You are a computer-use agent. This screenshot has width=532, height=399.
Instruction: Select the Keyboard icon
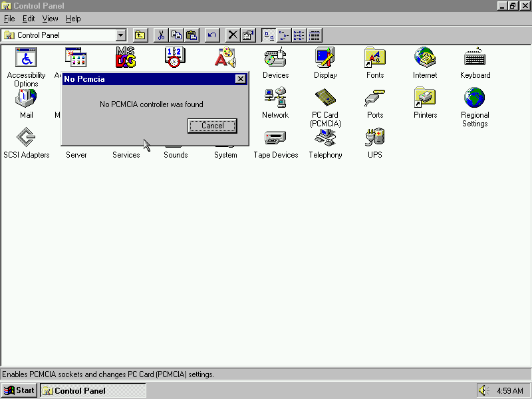475,59
